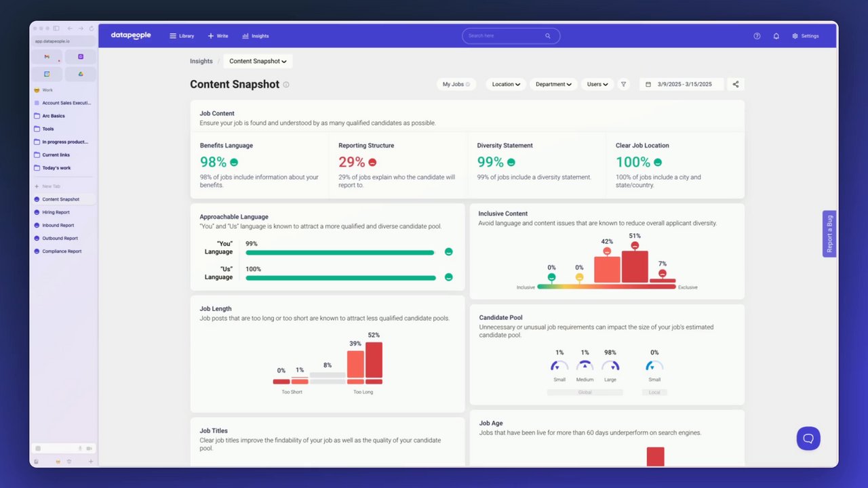The height and width of the screenshot is (488, 868).
Task: Click the smiley icon next to "You" Language bar
Action: pyautogui.click(x=448, y=251)
